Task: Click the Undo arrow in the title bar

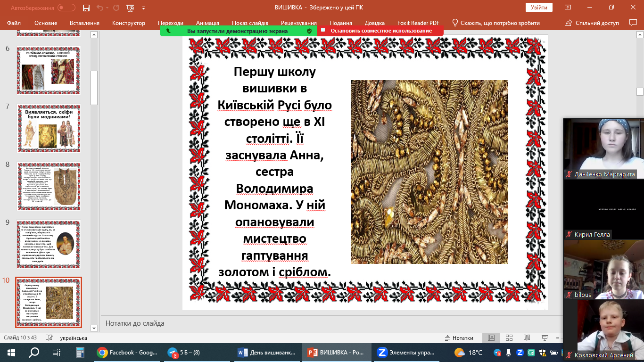Action: [99, 8]
